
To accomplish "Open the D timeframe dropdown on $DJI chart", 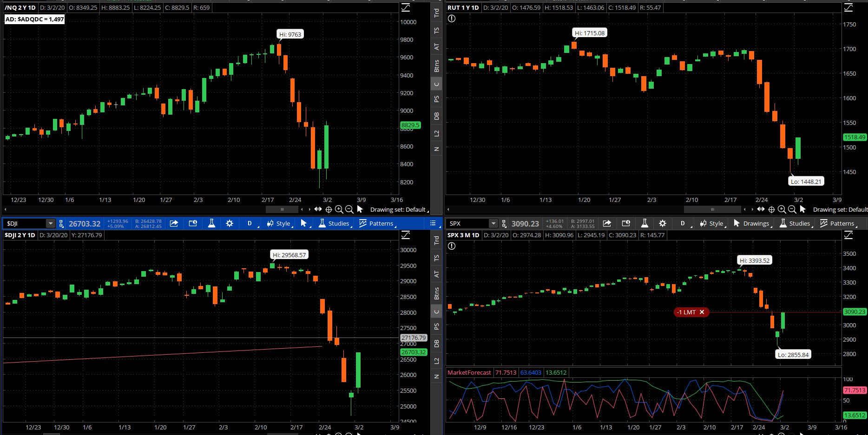I will (x=251, y=223).
